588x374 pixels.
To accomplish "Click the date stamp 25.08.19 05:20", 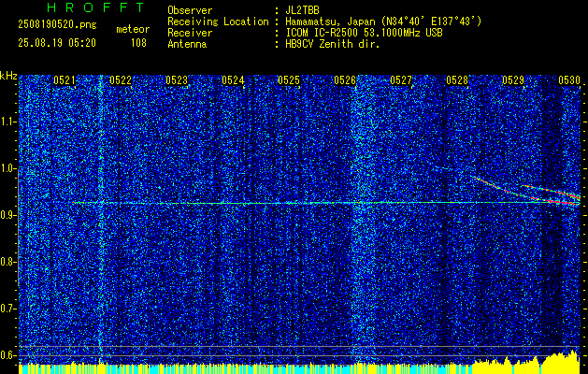I will (57, 43).
